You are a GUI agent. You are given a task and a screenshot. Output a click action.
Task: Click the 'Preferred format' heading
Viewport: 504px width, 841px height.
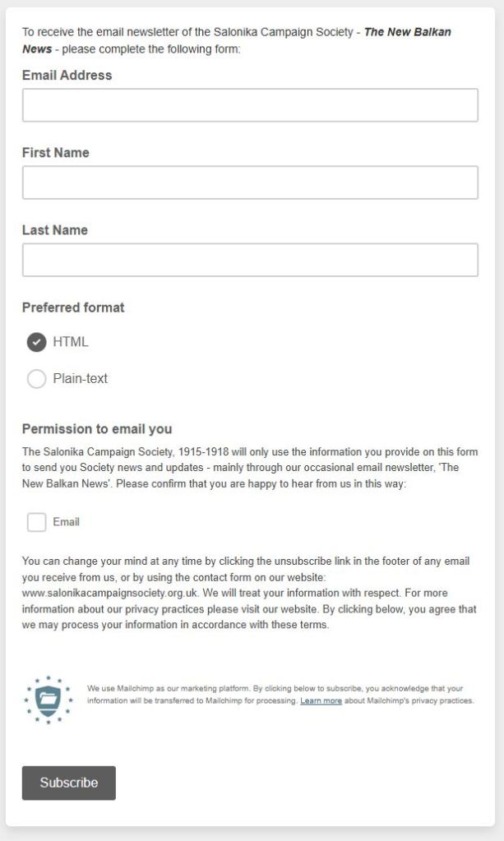(73, 307)
